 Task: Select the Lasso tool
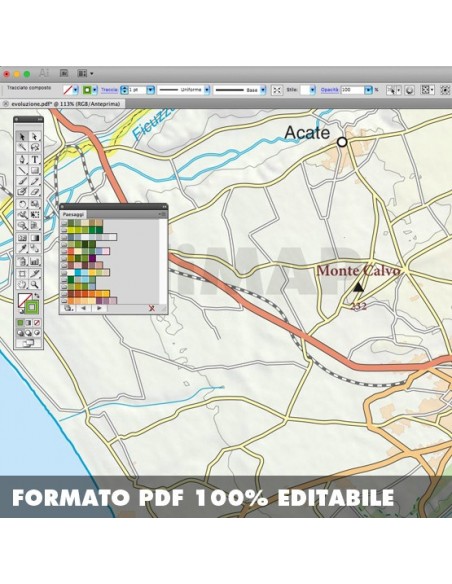tap(35, 147)
